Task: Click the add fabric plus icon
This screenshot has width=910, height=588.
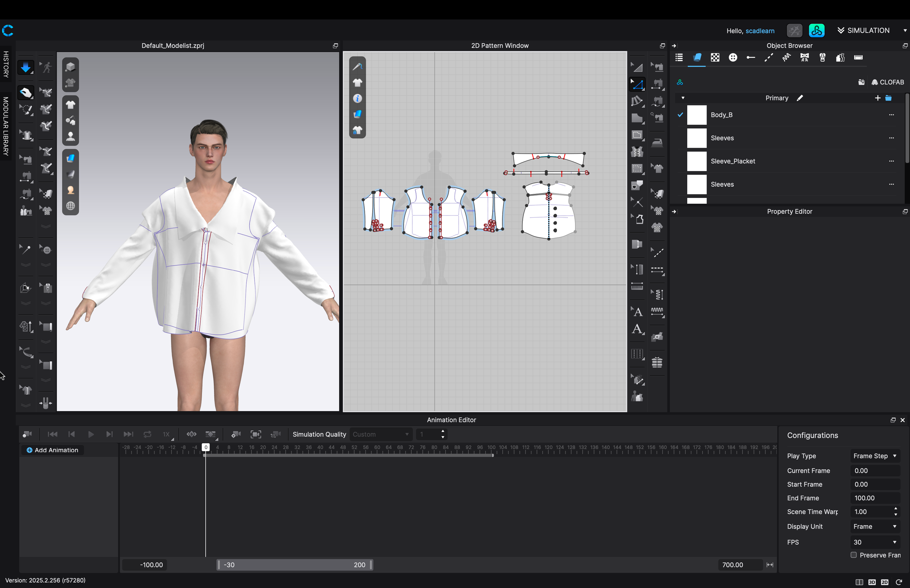Action: click(x=877, y=98)
